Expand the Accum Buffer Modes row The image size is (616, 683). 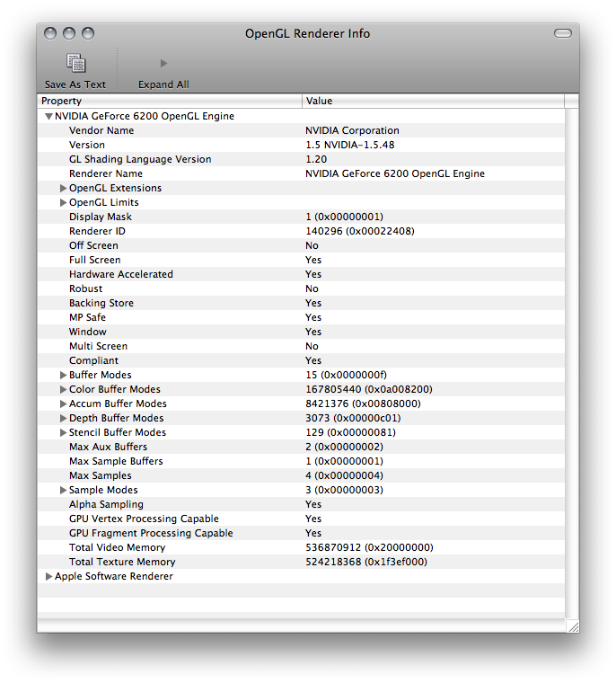[63, 404]
